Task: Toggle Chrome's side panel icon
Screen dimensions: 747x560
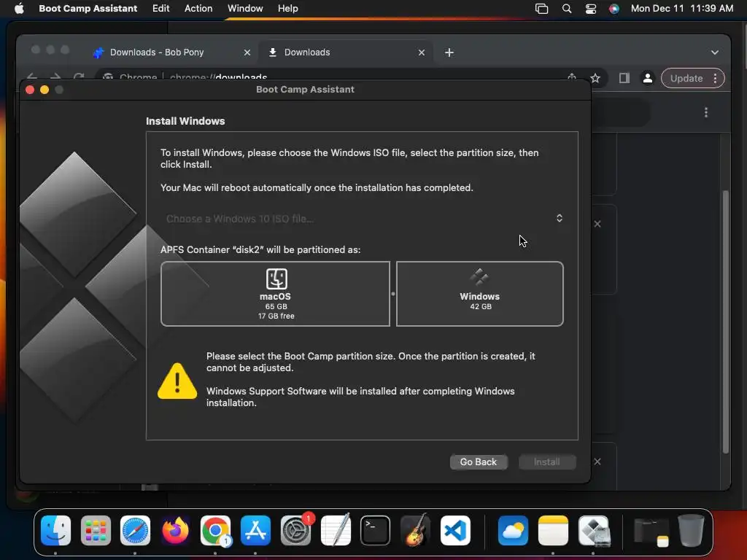Action: (x=624, y=78)
